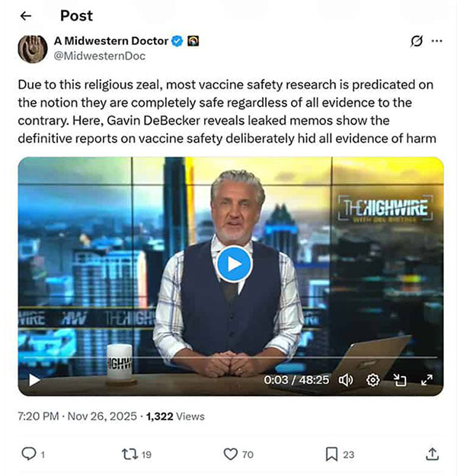Open A Midwestern Doctor profile avatar

pyautogui.click(x=33, y=49)
